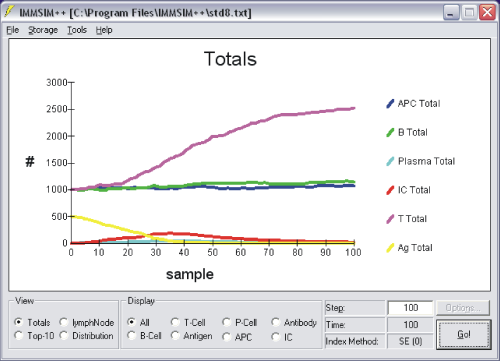Viewport: 500px width, 361px height.
Task: Click the Index Method SE (0) field
Action: (410, 341)
